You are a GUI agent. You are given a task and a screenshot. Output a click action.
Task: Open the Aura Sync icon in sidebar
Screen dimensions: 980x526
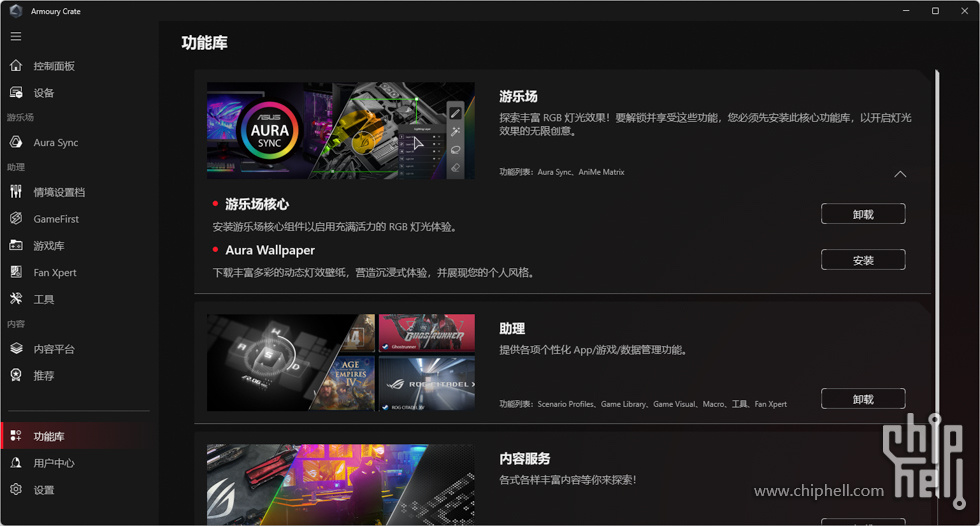16,142
